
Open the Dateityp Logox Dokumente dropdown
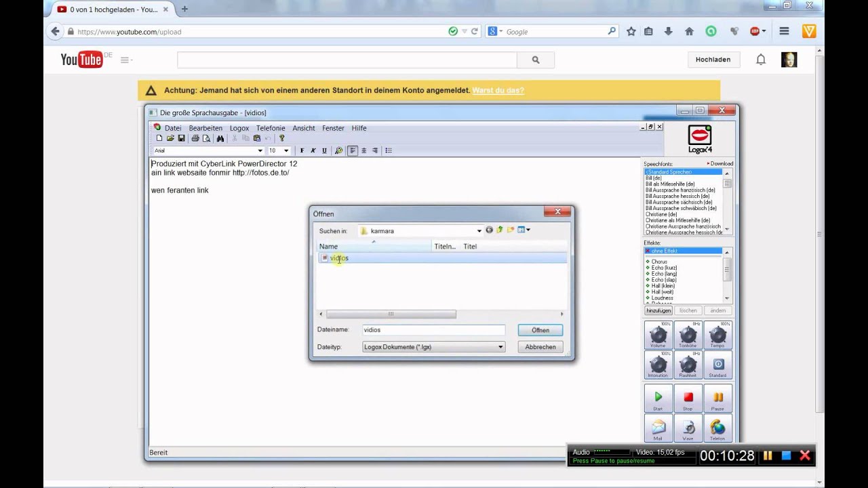click(x=500, y=347)
